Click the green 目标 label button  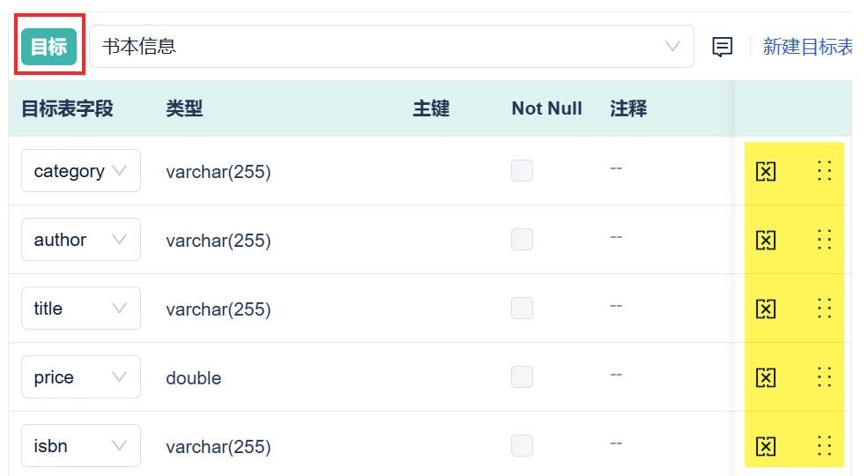pos(49,47)
